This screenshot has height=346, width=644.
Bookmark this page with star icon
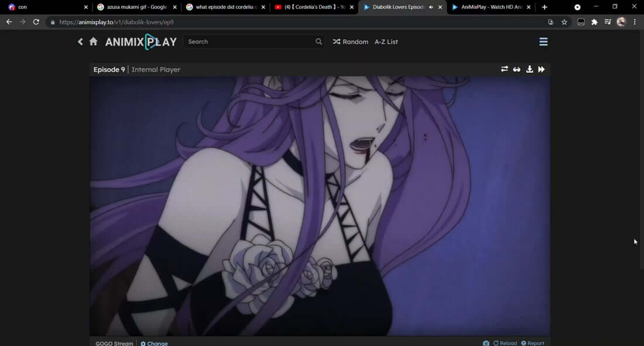coord(564,22)
